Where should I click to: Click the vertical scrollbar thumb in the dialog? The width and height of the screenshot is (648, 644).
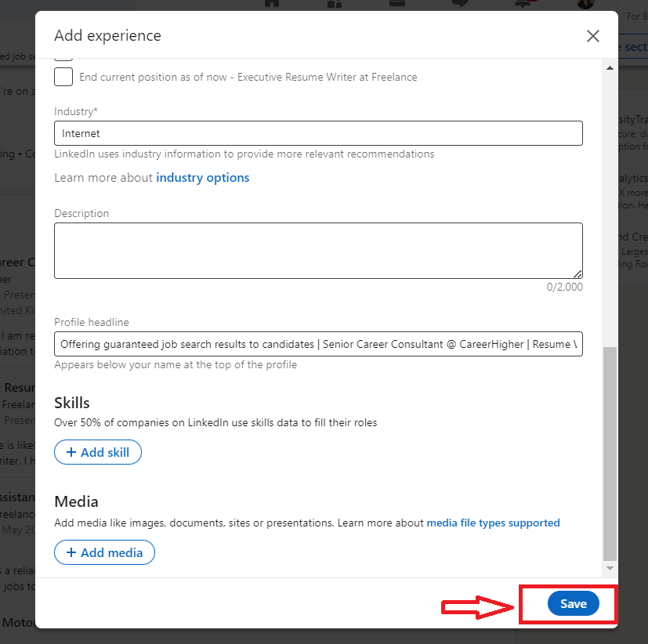click(610, 454)
